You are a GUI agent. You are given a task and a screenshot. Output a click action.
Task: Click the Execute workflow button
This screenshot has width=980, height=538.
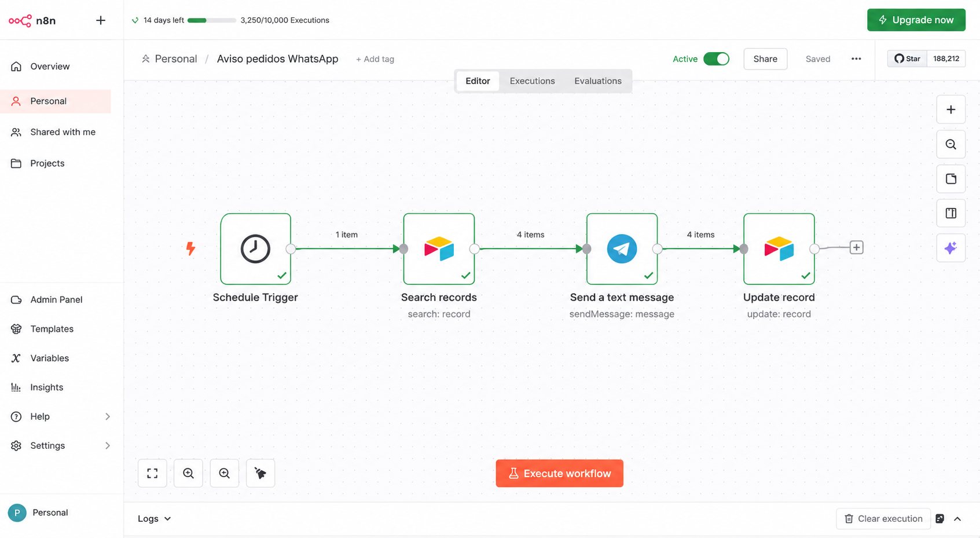pyautogui.click(x=559, y=473)
